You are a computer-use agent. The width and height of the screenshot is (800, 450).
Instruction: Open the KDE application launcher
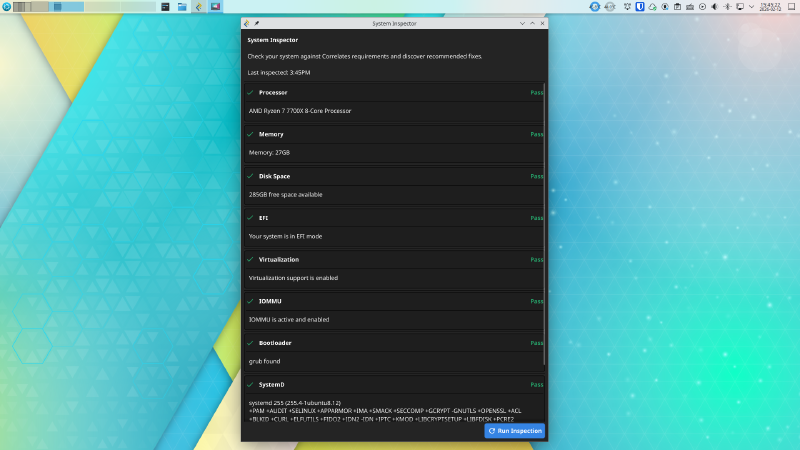click(x=8, y=7)
